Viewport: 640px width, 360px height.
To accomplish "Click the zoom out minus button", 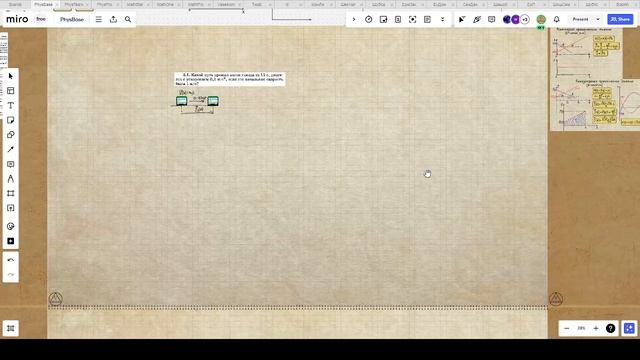I will tap(567, 328).
